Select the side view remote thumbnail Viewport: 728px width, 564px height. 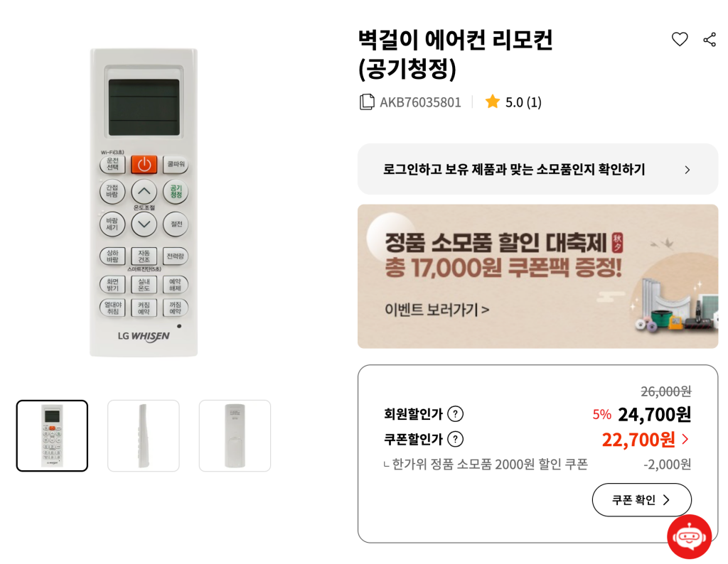click(x=144, y=435)
